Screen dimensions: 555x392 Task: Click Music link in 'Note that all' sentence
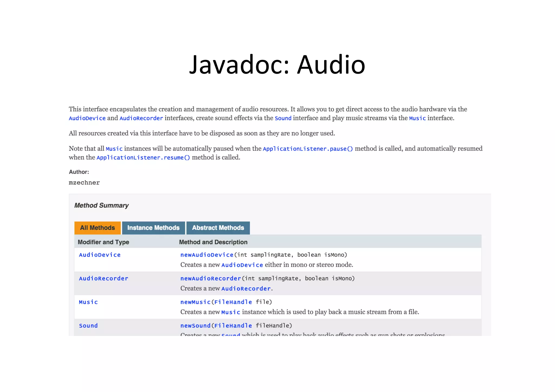(x=114, y=149)
